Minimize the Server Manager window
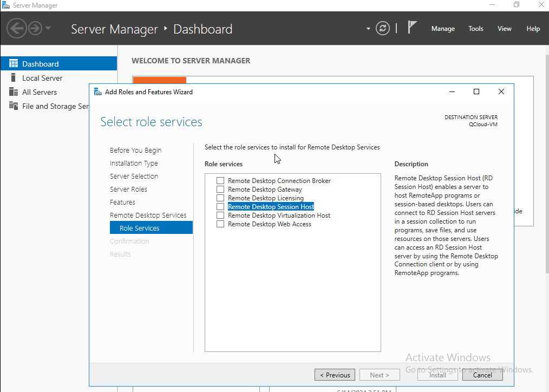The width and height of the screenshot is (549, 392). 492,4
